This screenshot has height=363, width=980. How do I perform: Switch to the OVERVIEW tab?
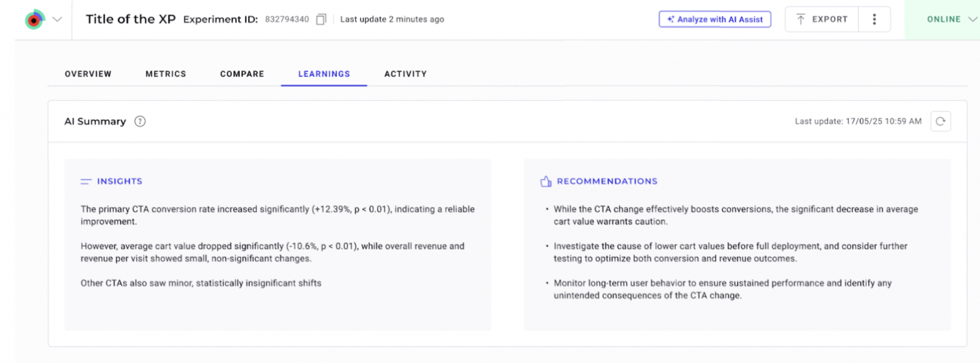coord(88,74)
